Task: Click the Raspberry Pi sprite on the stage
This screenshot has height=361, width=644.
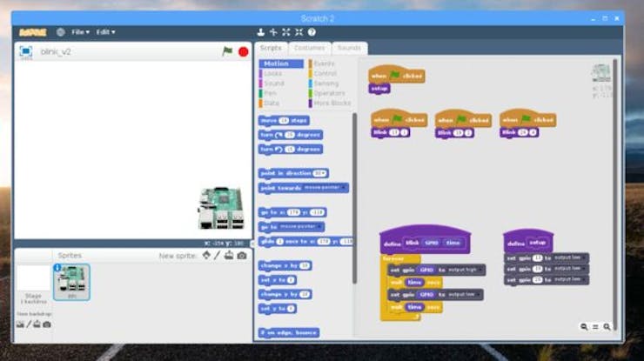Action: click(221, 208)
